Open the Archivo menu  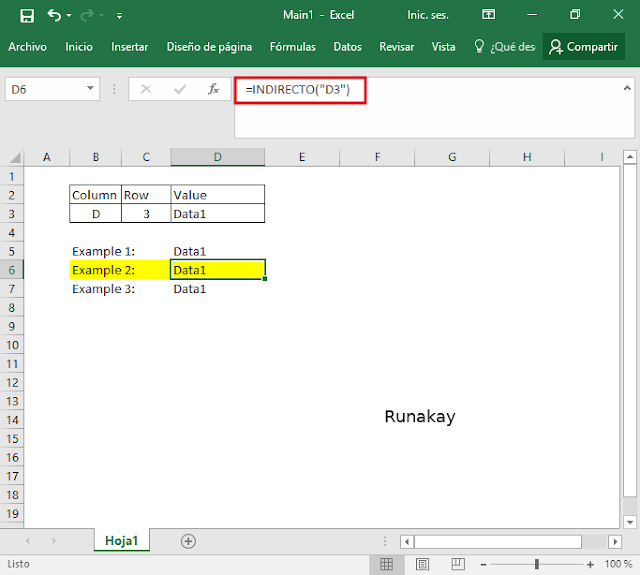(x=27, y=47)
